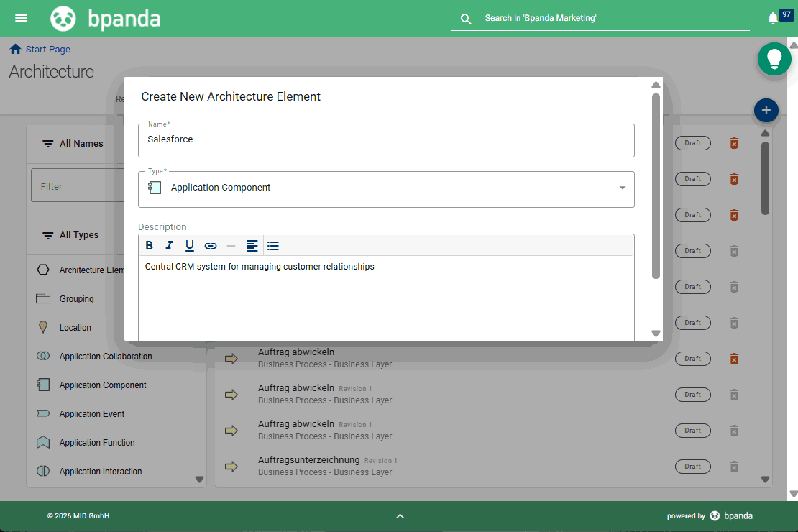Delete the top Draft element with the trash icon
798x532 pixels.
coord(734,143)
